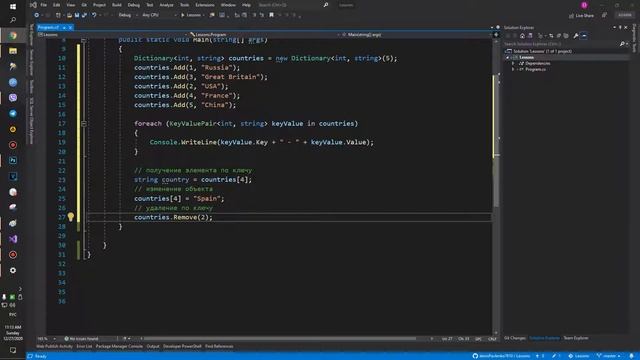Click the Save toolbar icon
The height and width of the screenshot is (360, 640).
[x=77, y=15]
